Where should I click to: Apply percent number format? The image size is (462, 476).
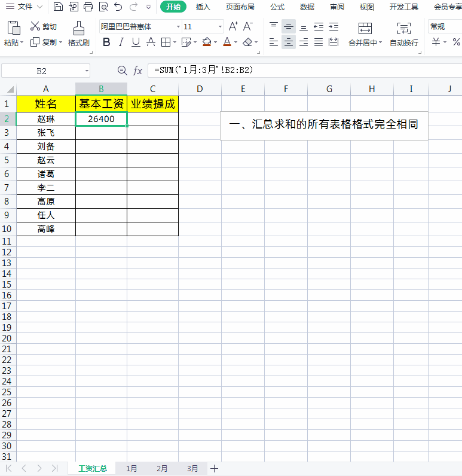pyautogui.click(x=457, y=42)
